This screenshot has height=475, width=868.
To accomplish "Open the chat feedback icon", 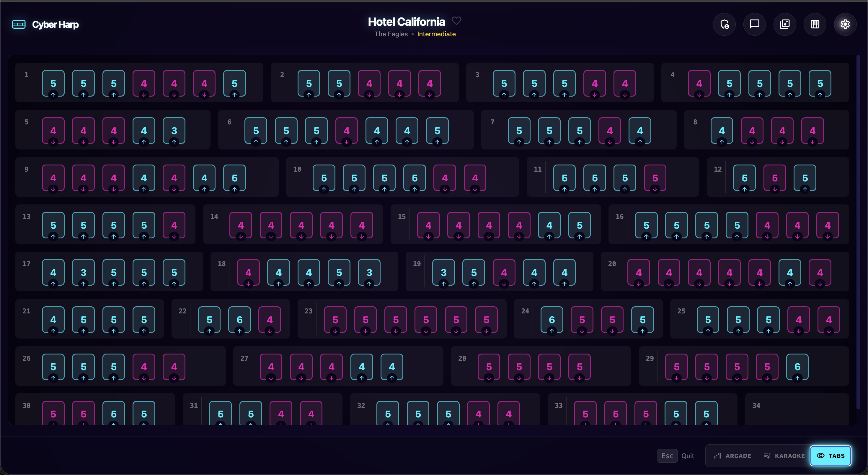I will coord(754,24).
